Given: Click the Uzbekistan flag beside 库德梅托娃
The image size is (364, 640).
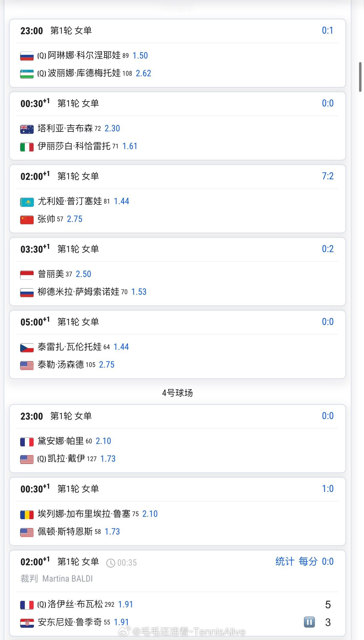Looking at the screenshot, I should pos(27,74).
